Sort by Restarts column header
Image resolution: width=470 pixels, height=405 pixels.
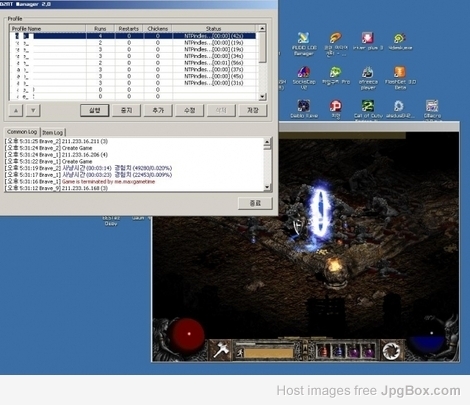point(129,29)
